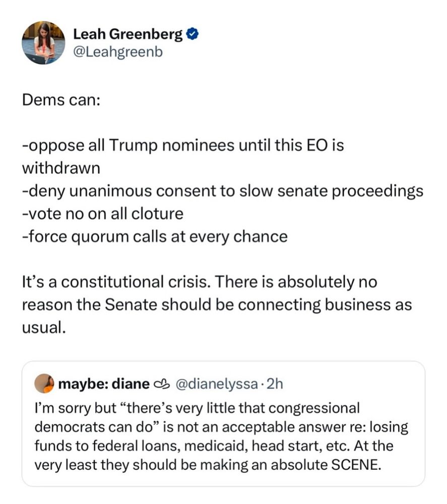
Task: Open Leah Greenberg's profile picture
Action: point(43,43)
